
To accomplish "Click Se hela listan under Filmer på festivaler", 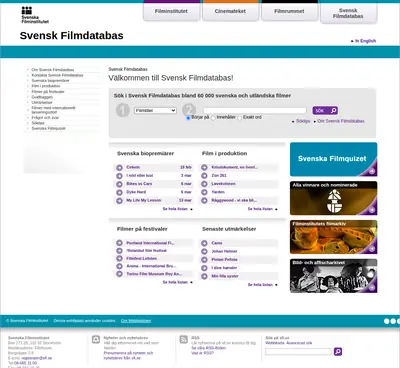I will pyautogui.click(x=175, y=282).
